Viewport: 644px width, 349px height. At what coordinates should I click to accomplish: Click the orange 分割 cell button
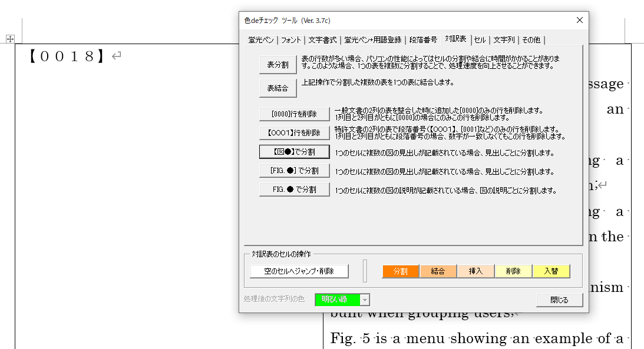coord(401,271)
